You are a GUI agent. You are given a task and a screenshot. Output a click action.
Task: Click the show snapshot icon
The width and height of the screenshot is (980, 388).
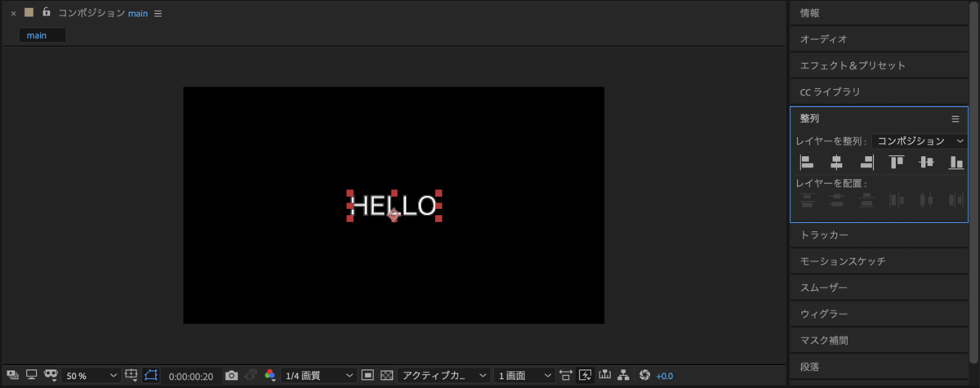click(251, 375)
